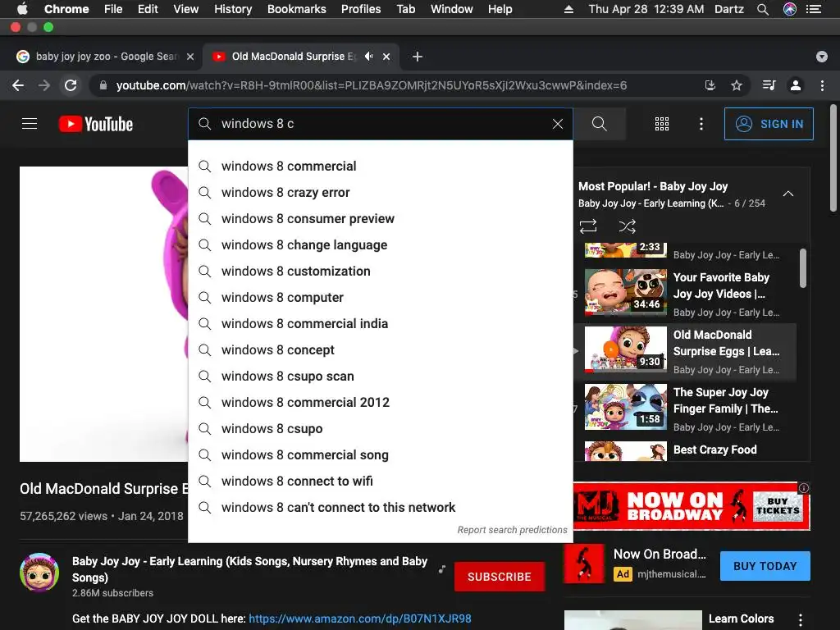The height and width of the screenshot is (630, 840).
Task: Open Spotlight search in menu bar
Action: [763, 9]
